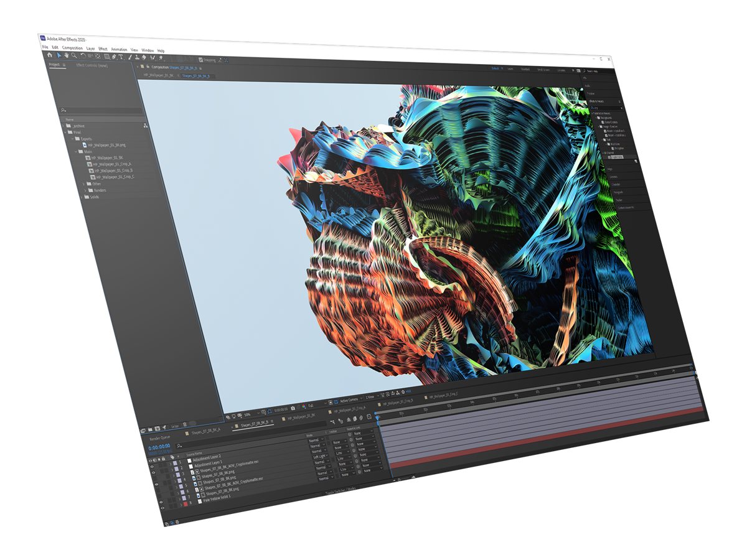Select the Small Screen workspace
Image resolution: width=747 pixels, height=560 pixels.
point(543,70)
